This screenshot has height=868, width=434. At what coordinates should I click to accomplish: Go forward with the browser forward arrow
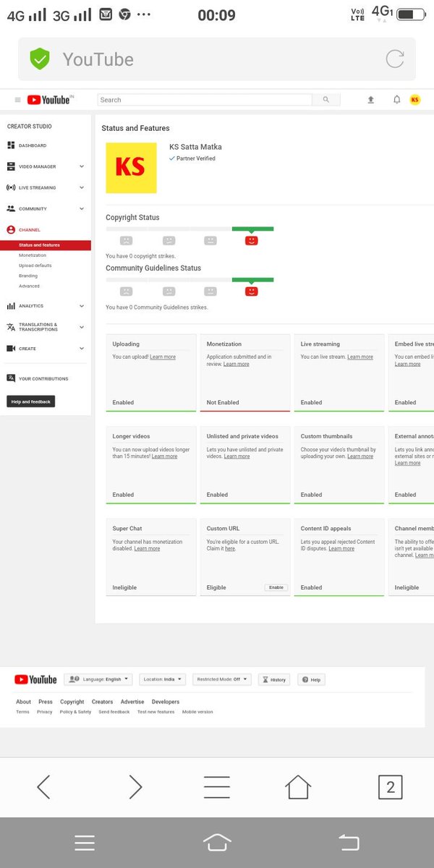coord(135,786)
